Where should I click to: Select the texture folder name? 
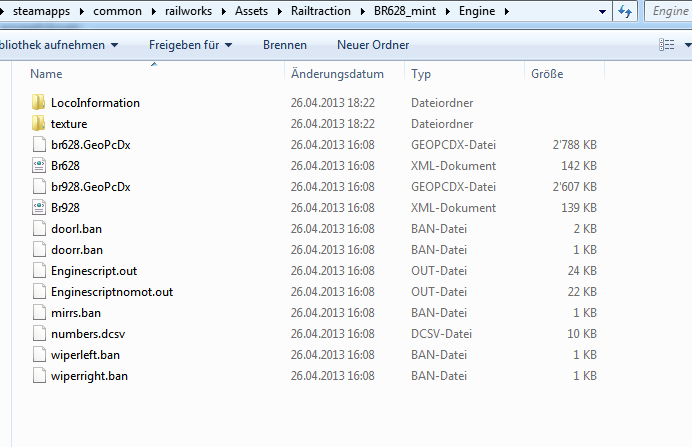[69, 124]
